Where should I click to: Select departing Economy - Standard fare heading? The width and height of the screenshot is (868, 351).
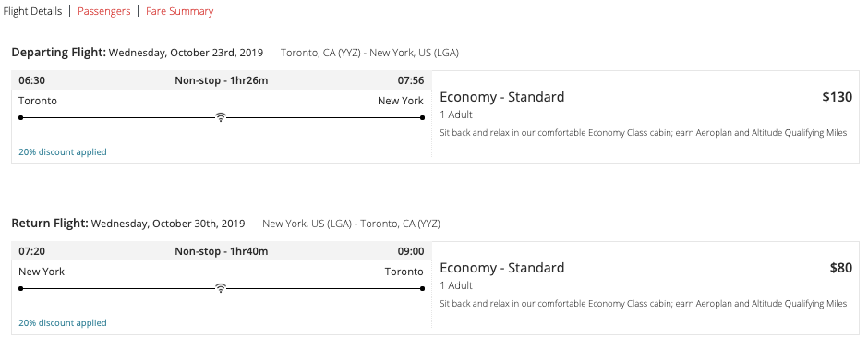tap(502, 97)
